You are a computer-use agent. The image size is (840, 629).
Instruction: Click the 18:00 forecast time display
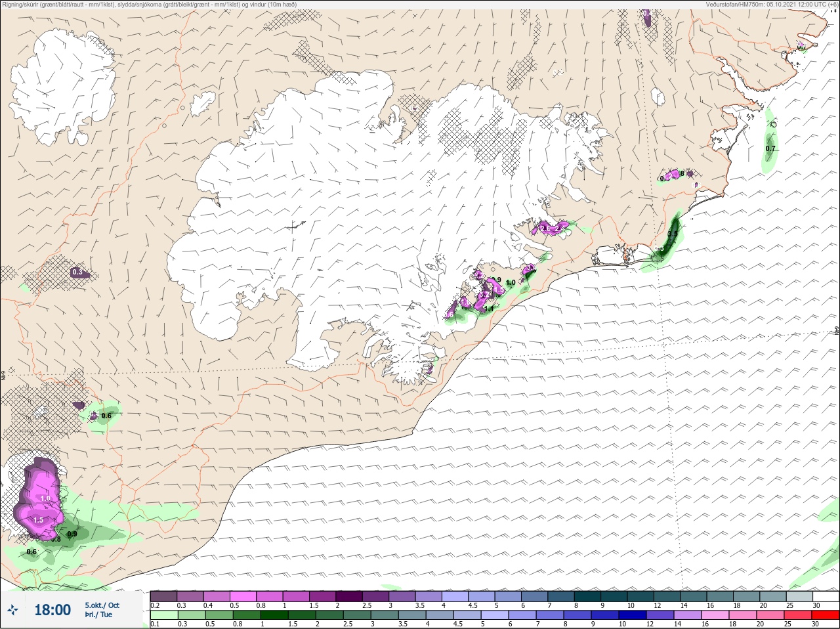52,610
